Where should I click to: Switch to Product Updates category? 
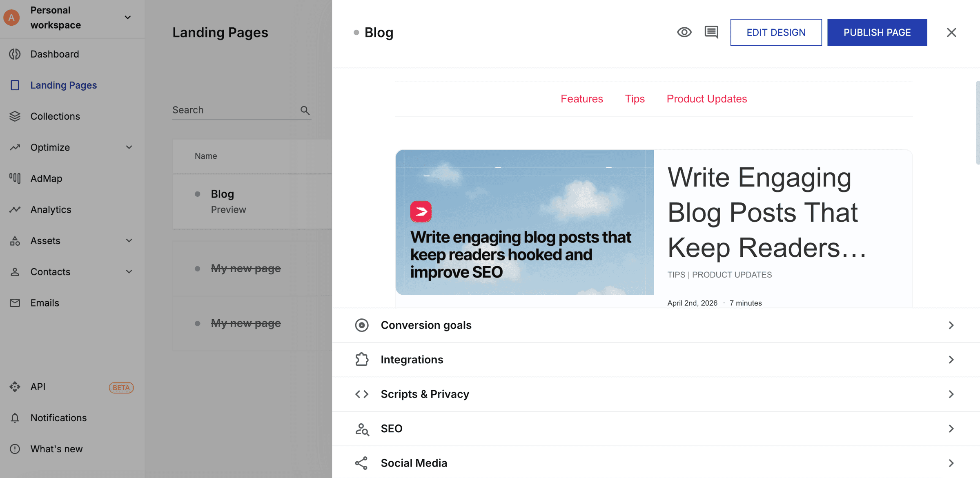click(706, 99)
